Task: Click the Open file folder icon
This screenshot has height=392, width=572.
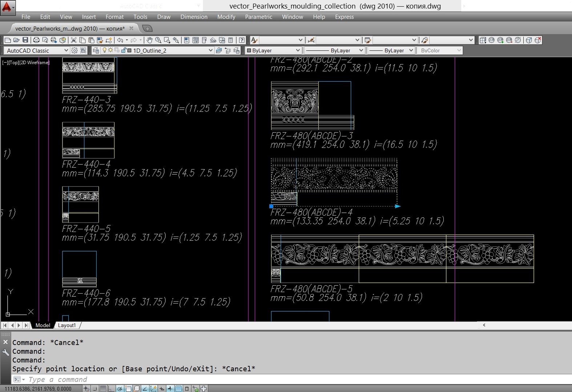Action: (16, 40)
